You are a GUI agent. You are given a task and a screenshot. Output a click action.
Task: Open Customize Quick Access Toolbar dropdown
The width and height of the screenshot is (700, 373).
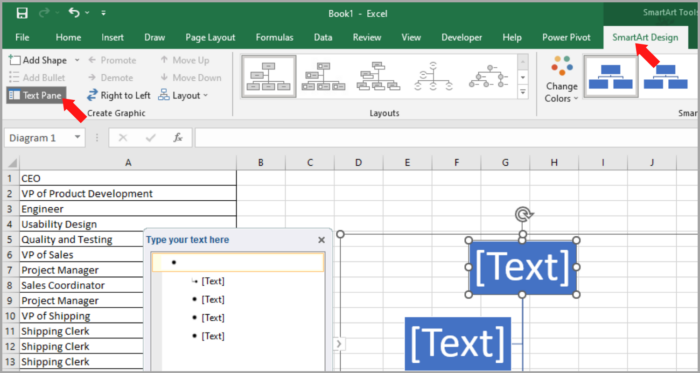(104, 13)
